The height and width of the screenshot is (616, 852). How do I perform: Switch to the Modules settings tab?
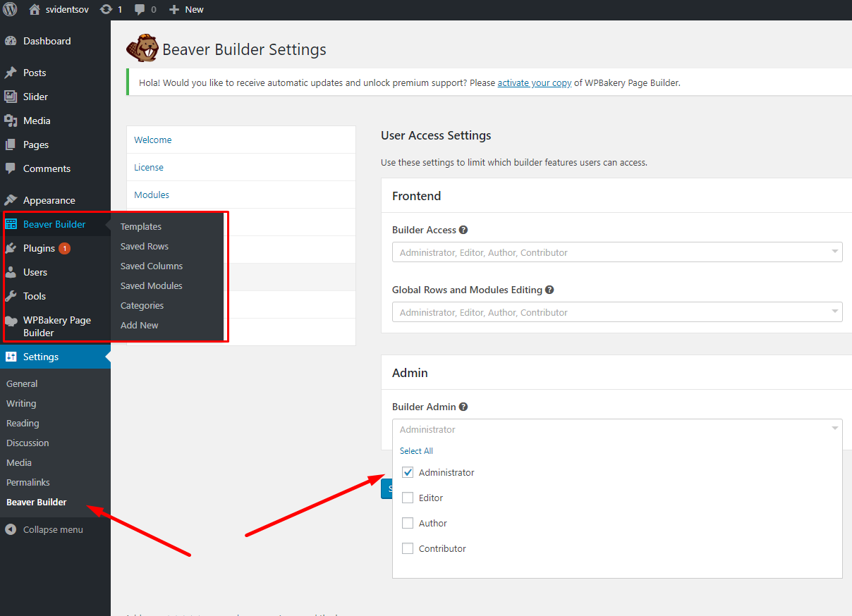pyautogui.click(x=241, y=195)
